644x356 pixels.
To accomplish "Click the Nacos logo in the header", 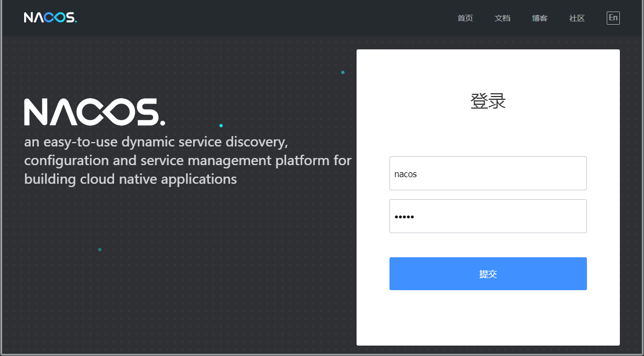I will [x=50, y=18].
